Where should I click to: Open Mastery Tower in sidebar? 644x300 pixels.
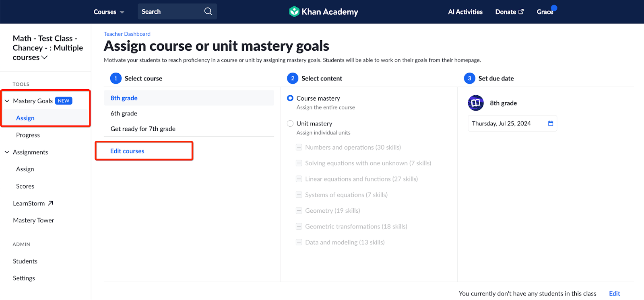[x=33, y=220]
